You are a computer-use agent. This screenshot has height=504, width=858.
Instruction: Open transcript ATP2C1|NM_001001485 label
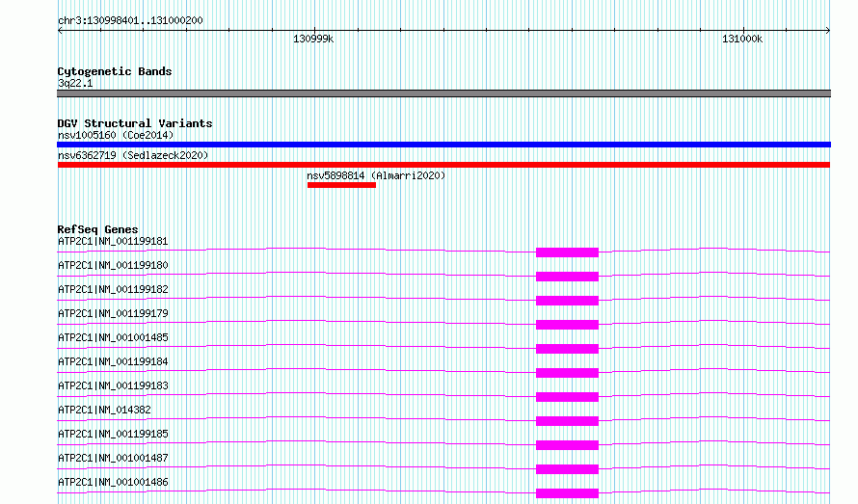pos(113,337)
